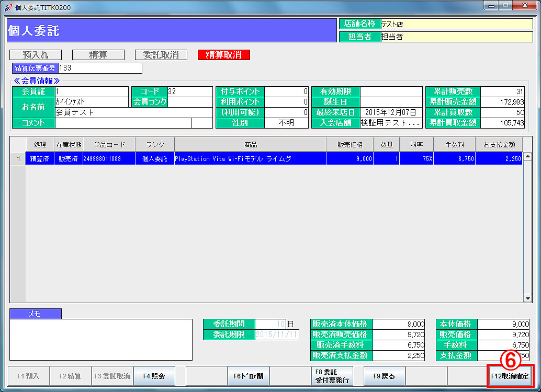Click the 商品 column header
541x392 pixels.
tap(250, 144)
